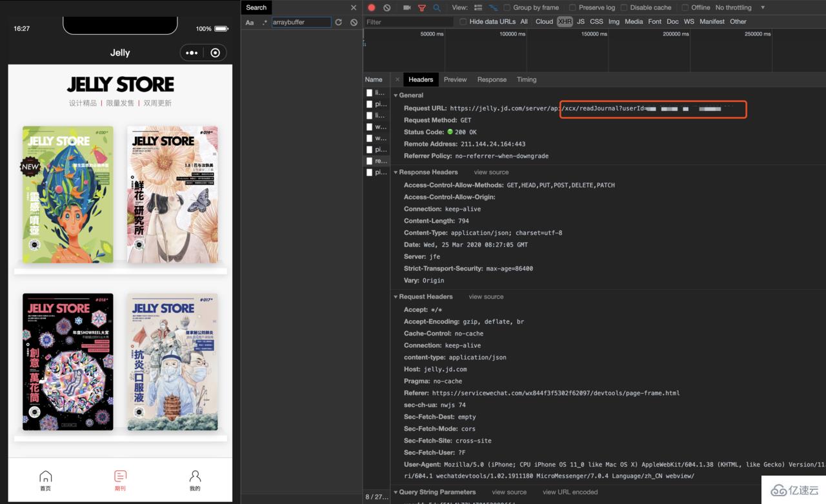
Task: Refresh the search results
Action: [x=338, y=23]
